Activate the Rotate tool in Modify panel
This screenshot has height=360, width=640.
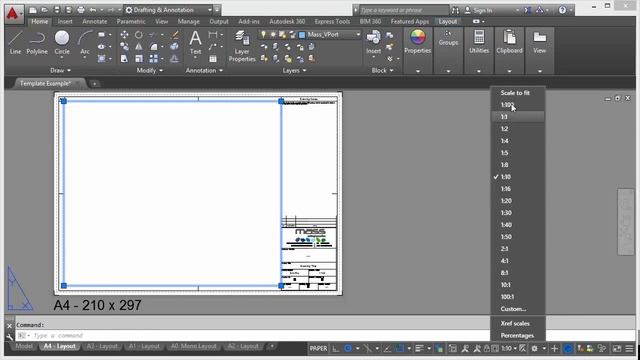(139, 35)
